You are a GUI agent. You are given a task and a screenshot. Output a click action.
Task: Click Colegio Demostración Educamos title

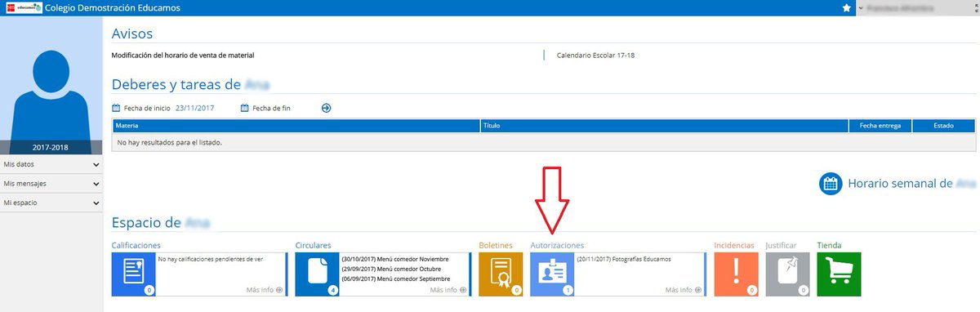coord(114,8)
